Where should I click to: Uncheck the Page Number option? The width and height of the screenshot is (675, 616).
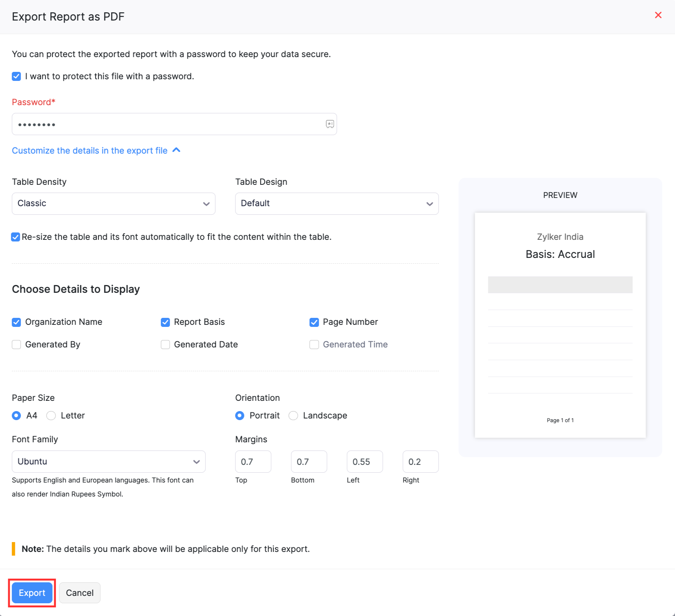coord(314,322)
